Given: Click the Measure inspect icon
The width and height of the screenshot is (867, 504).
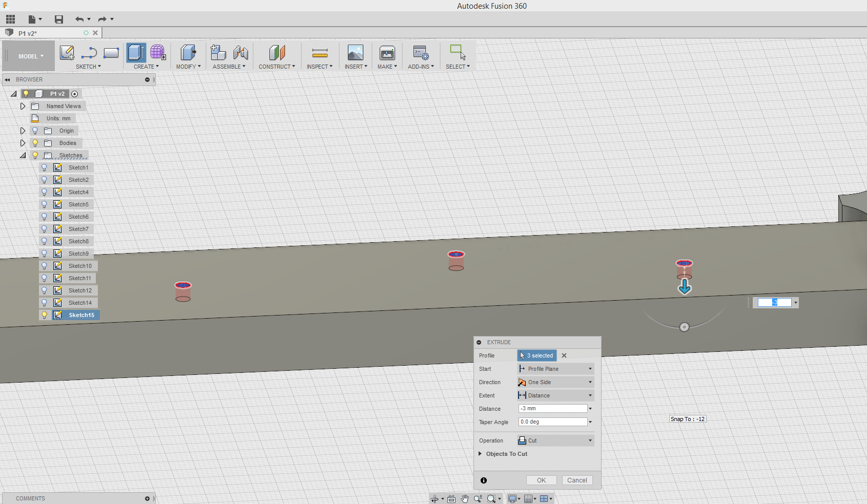Looking at the screenshot, I should [320, 53].
